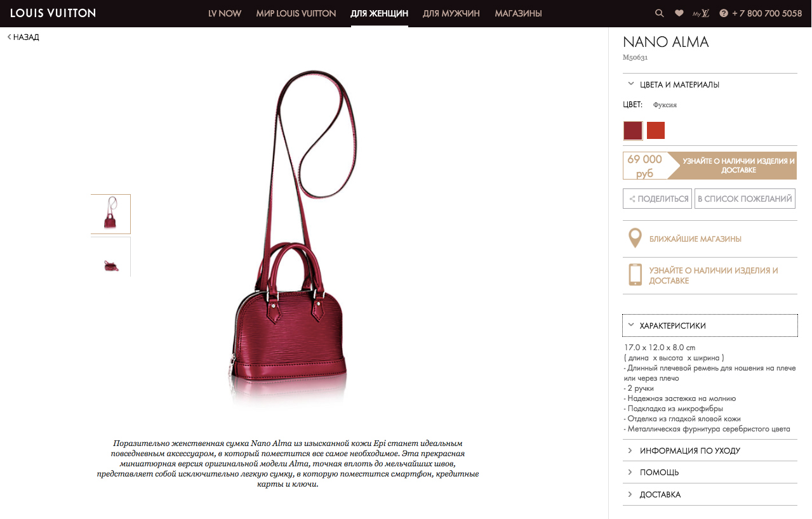
Task: Click the smartphone availability icon
Action: [635, 275]
